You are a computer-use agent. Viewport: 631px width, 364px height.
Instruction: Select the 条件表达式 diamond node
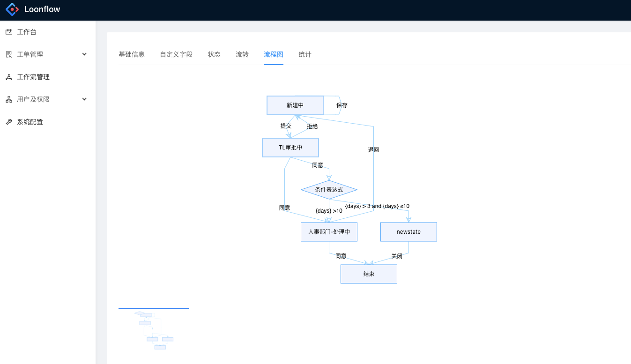point(329,190)
